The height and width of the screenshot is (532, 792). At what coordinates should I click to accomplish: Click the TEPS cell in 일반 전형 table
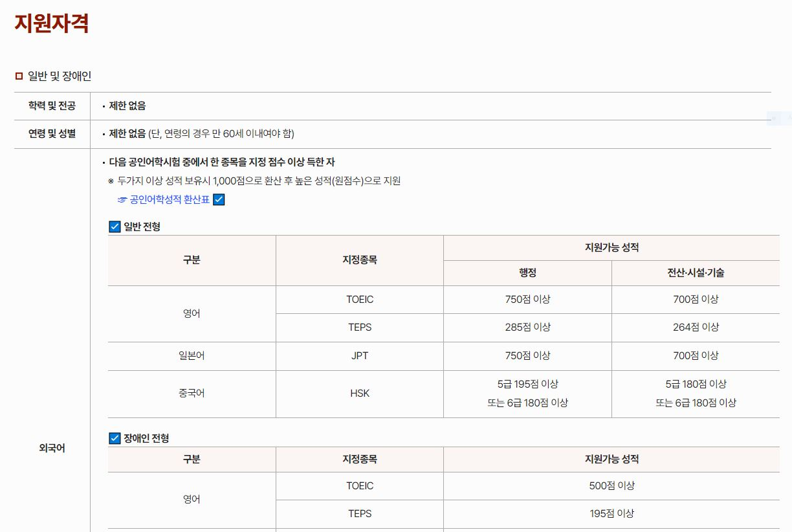[360, 327]
